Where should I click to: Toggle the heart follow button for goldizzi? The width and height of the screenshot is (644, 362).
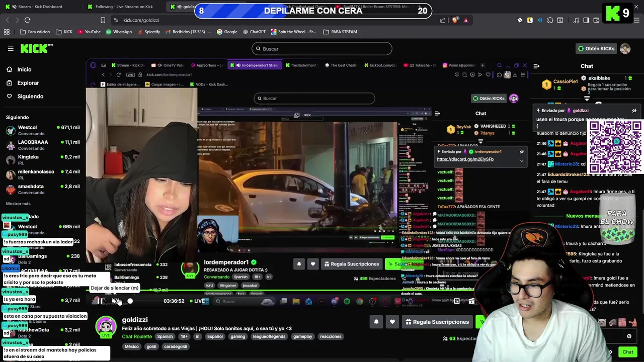(x=392, y=322)
